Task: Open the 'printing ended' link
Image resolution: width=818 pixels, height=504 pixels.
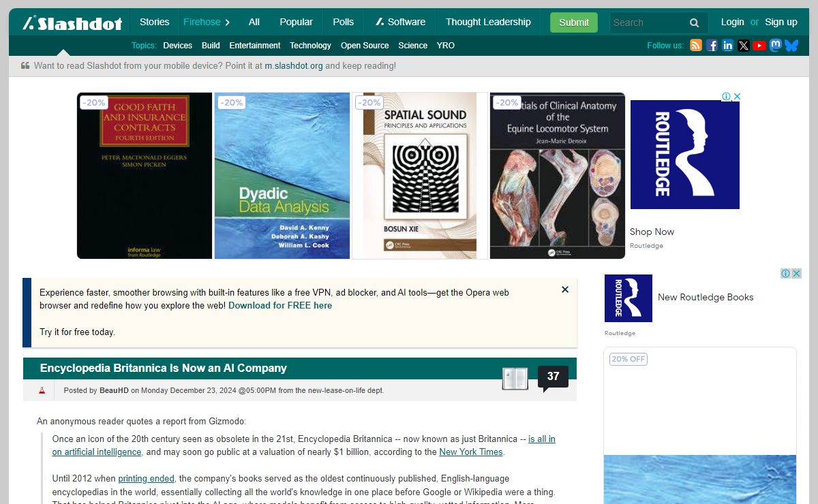Action: (146, 478)
